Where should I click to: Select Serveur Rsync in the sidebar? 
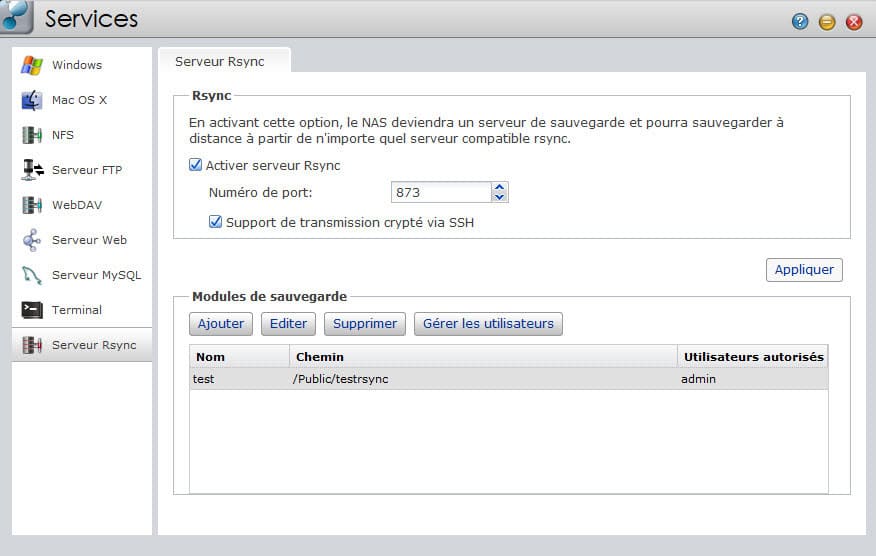82,345
